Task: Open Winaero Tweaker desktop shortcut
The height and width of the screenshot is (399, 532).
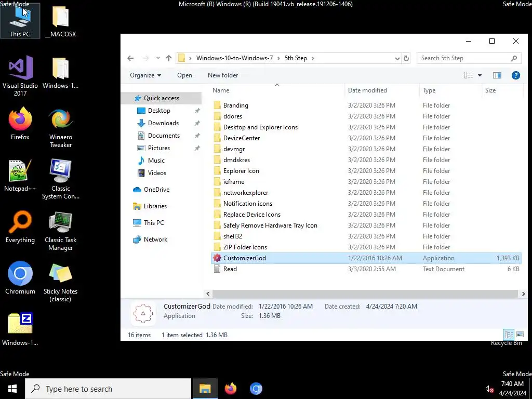Action: [x=61, y=128]
